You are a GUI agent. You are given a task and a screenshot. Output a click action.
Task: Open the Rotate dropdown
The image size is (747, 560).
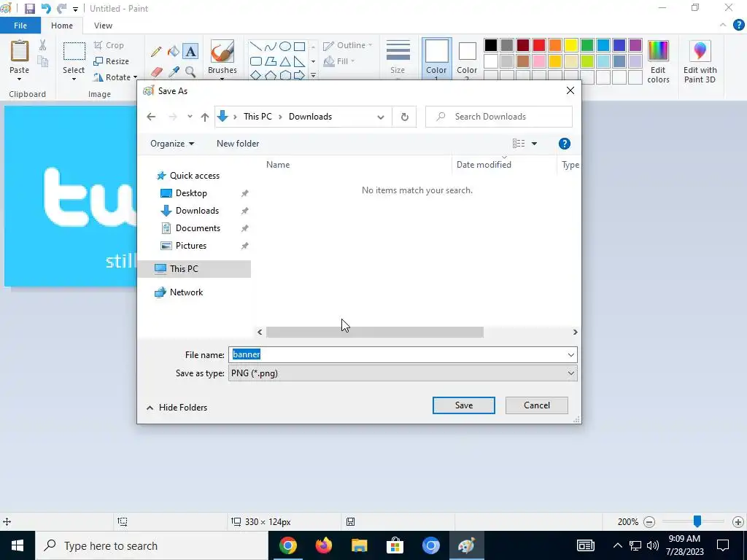(x=116, y=77)
